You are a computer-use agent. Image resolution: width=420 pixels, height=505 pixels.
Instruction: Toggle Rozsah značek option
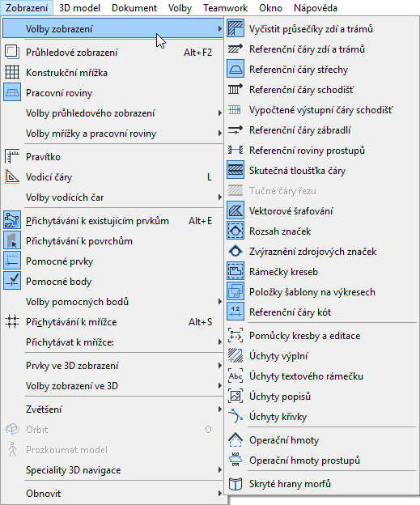click(x=321, y=231)
